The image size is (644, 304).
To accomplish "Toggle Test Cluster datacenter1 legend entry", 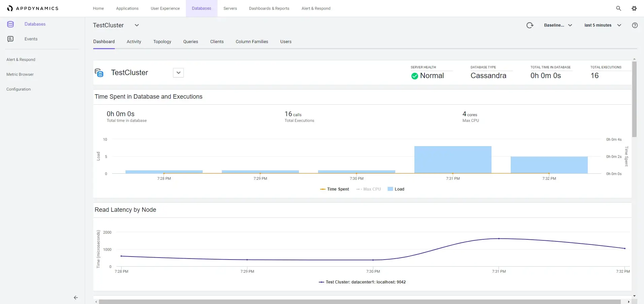I will (362, 282).
